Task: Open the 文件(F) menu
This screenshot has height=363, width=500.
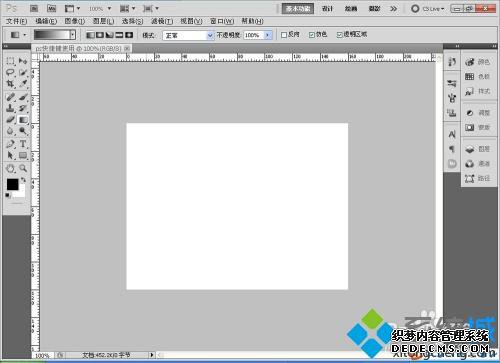Action: click(16, 21)
